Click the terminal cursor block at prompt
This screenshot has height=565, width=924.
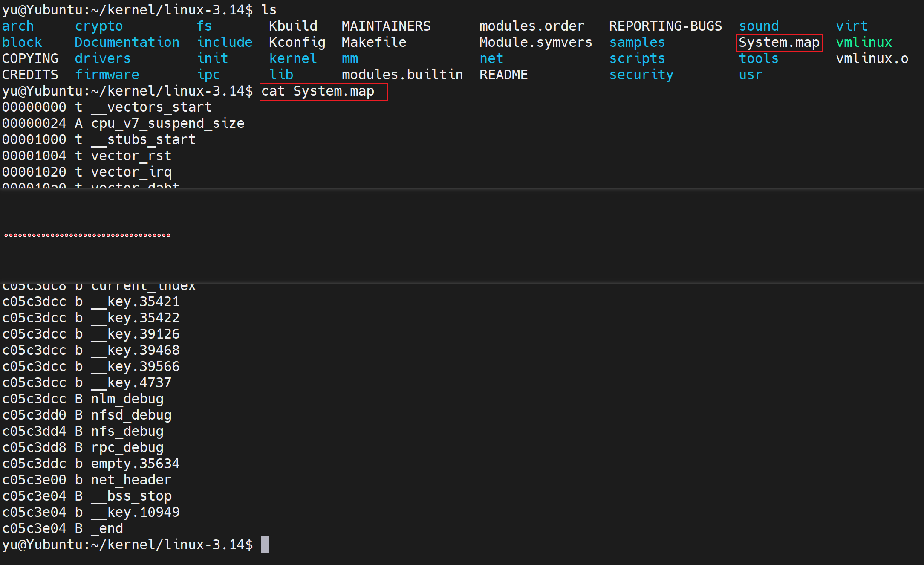pos(265,545)
